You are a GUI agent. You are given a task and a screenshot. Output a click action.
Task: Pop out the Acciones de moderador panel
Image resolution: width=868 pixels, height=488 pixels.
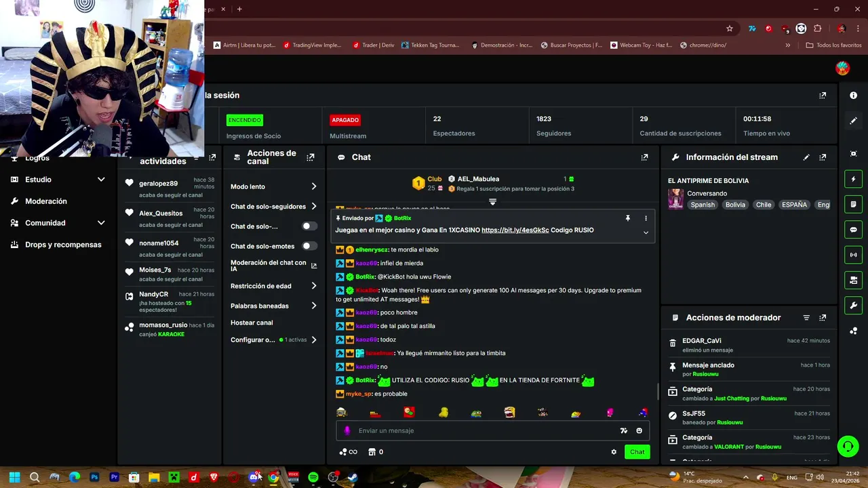pos(823,318)
